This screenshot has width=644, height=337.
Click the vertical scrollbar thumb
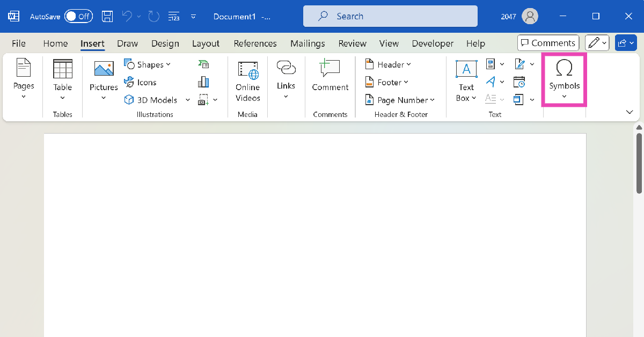(639, 164)
